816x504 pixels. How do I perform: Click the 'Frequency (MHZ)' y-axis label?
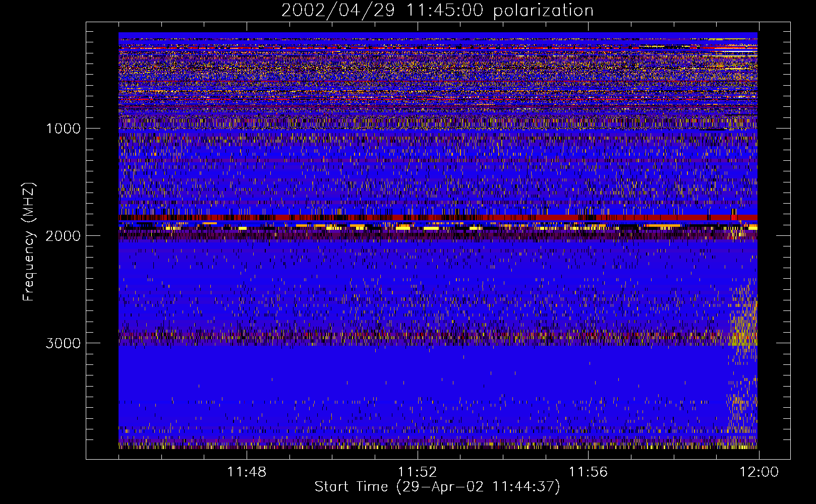tap(29, 242)
